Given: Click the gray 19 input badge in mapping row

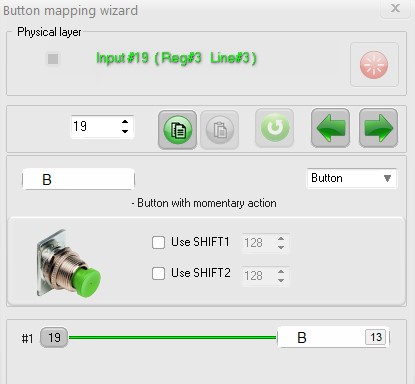Looking at the screenshot, I should click(x=54, y=338).
